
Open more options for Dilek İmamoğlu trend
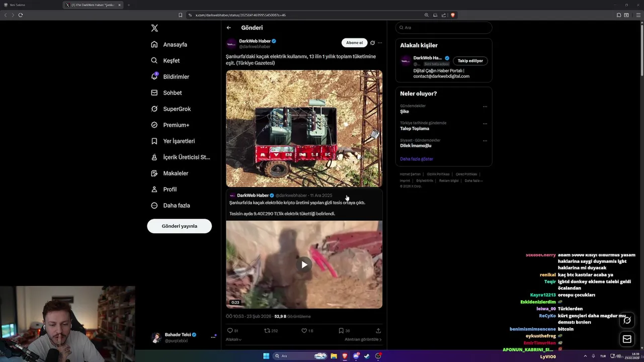coord(485,141)
